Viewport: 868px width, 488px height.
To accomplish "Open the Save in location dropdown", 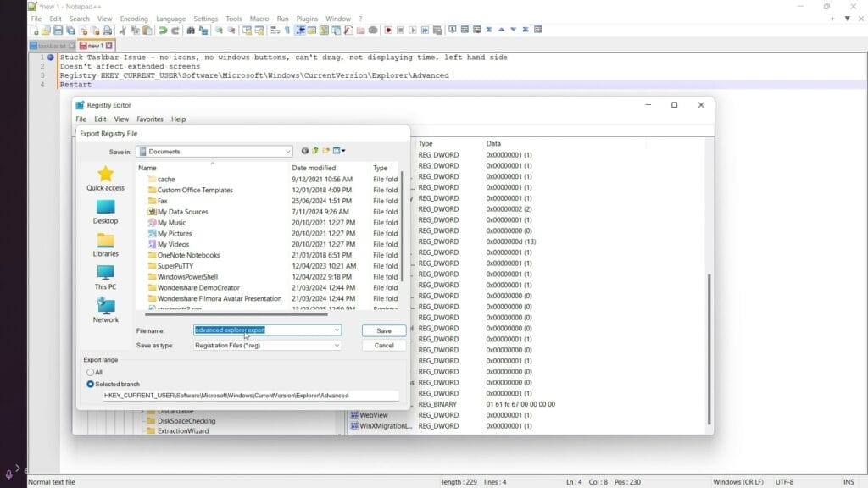I will [x=287, y=150].
